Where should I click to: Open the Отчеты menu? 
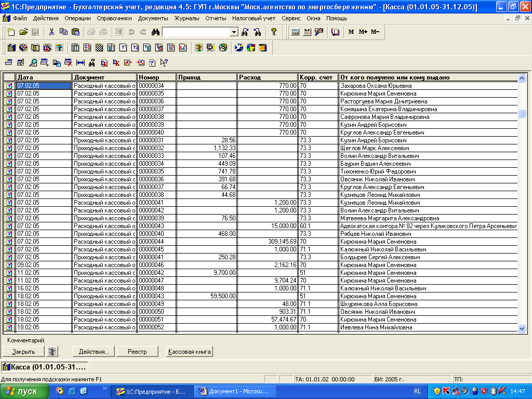216,18
